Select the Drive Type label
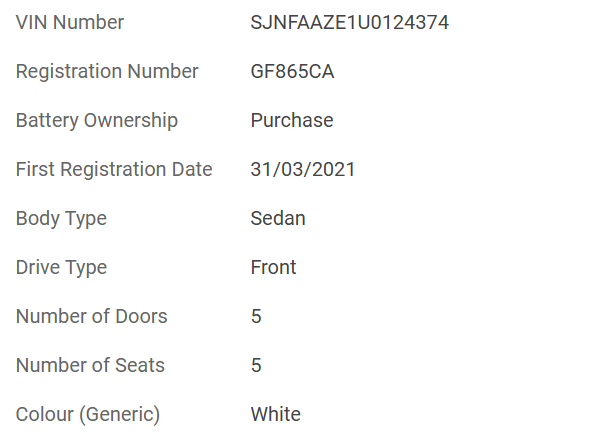The width and height of the screenshot is (593, 440). coord(61,268)
